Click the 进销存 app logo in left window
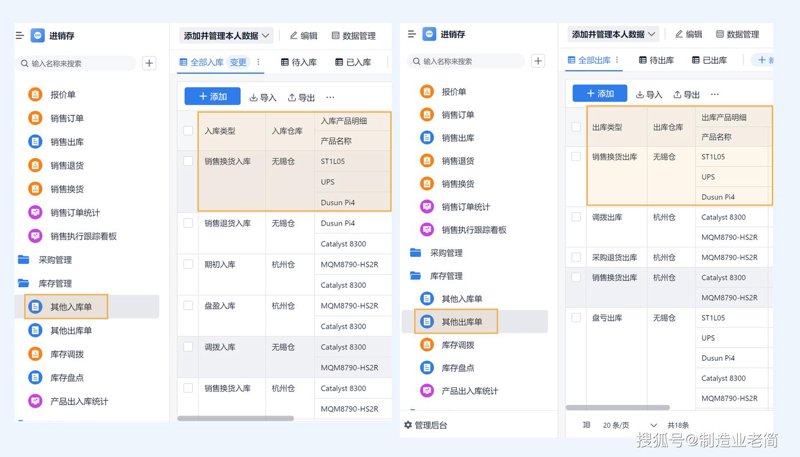 38,35
